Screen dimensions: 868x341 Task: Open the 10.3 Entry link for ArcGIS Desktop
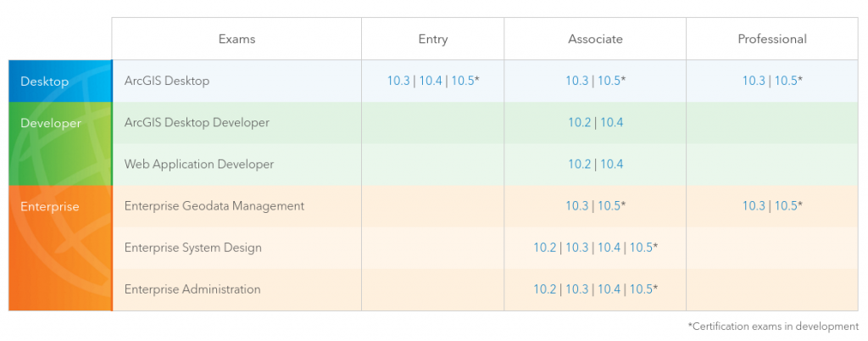pos(398,81)
